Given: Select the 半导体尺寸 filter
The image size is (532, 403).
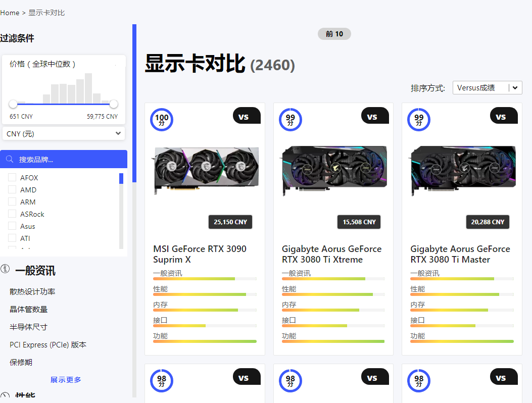Looking at the screenshot, I should click(x=28, y=327).
